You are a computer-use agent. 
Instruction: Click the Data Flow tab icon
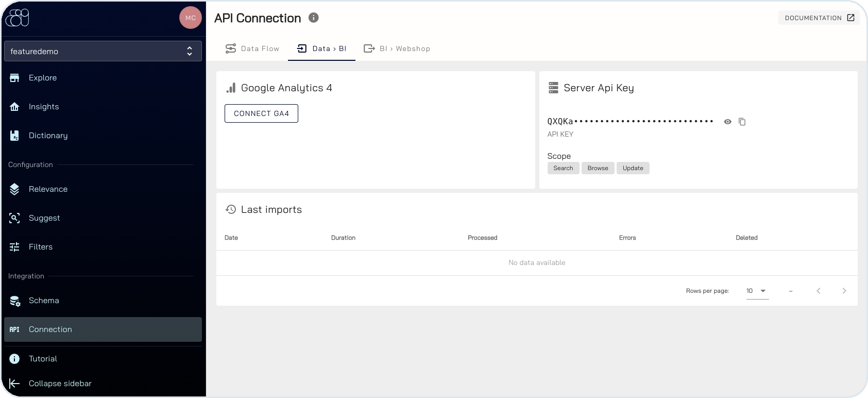pos(231,48)
